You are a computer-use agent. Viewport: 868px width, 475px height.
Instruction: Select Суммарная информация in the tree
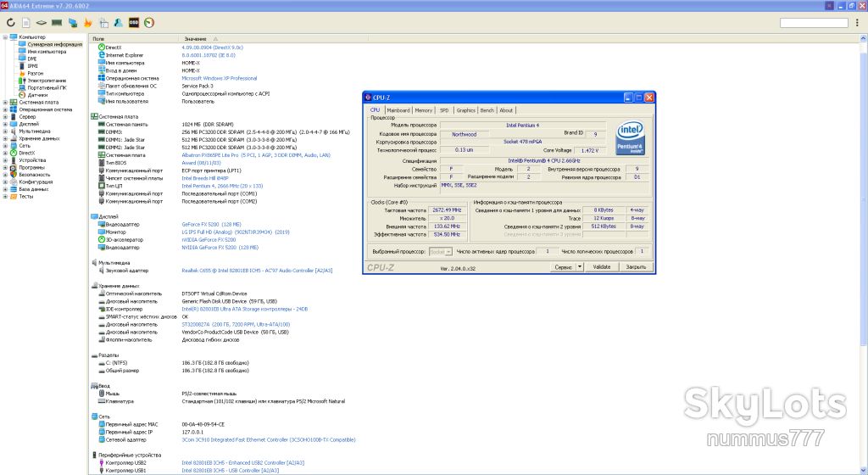[55, 44]
